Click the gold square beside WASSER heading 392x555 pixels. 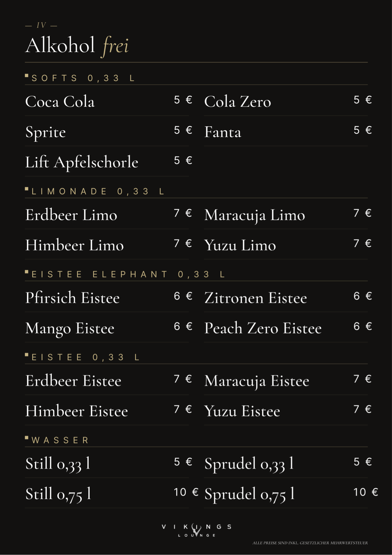coord(27,438)
